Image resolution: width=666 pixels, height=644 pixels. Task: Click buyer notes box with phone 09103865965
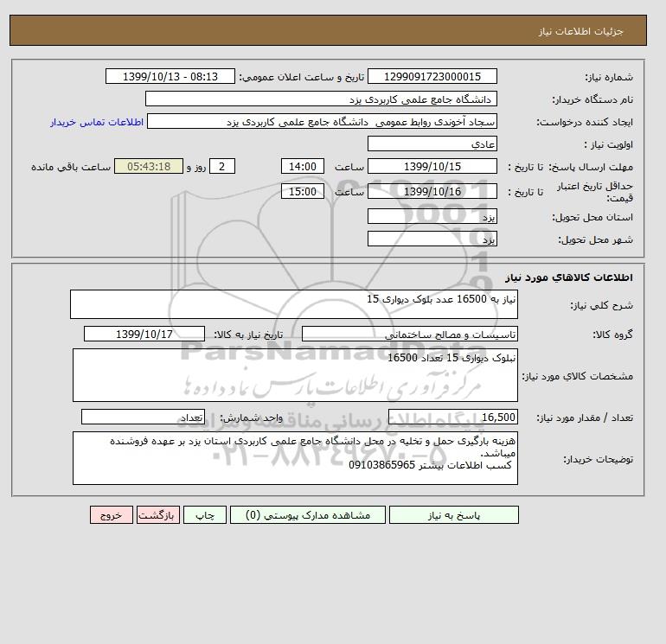(x=295, y=458)
